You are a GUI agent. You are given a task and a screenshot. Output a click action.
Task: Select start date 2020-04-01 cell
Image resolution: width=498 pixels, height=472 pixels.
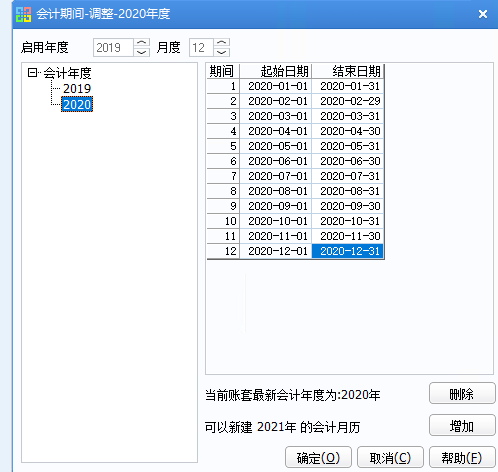[276, 131]
